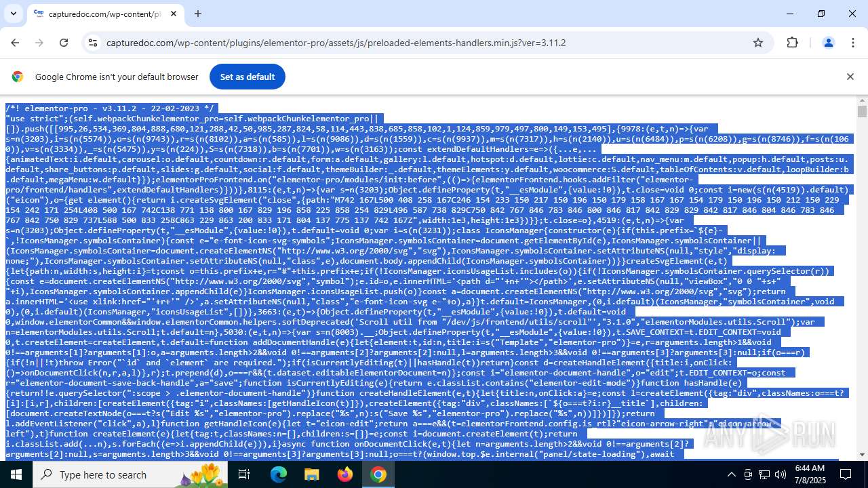868x488 pixels.
Task: Click the scrollbar up arrow
Action: [862, 102]
